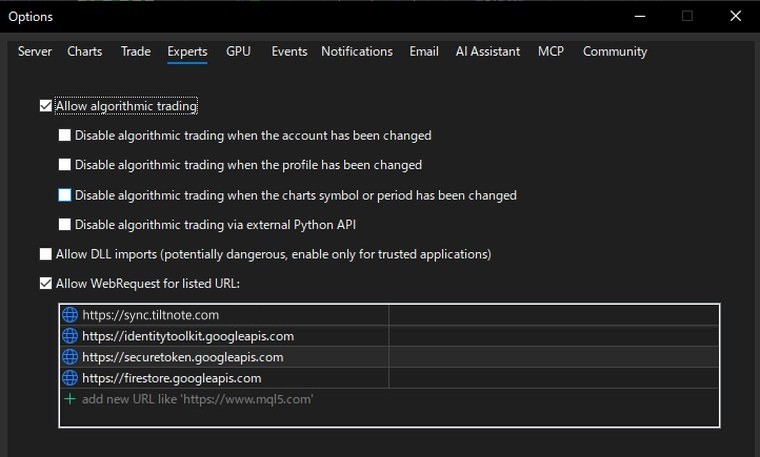Open the Events tab

[289, 51]
